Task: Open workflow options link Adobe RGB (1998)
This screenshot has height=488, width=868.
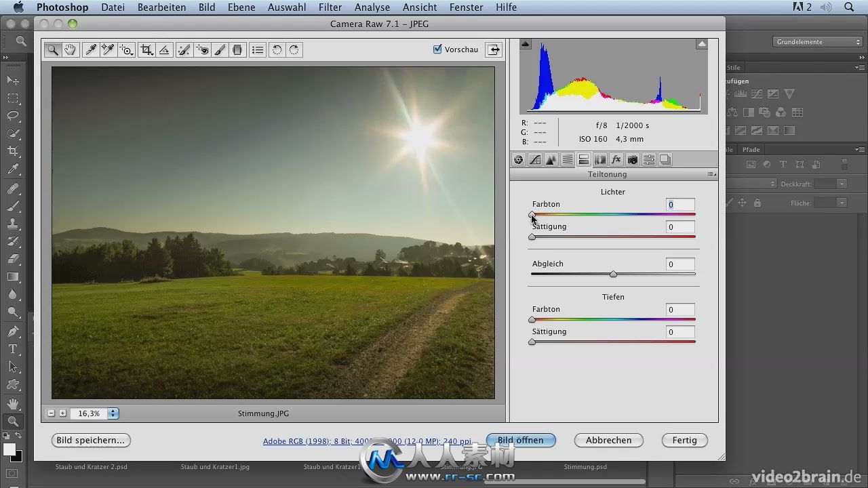Action: [367, 441]
